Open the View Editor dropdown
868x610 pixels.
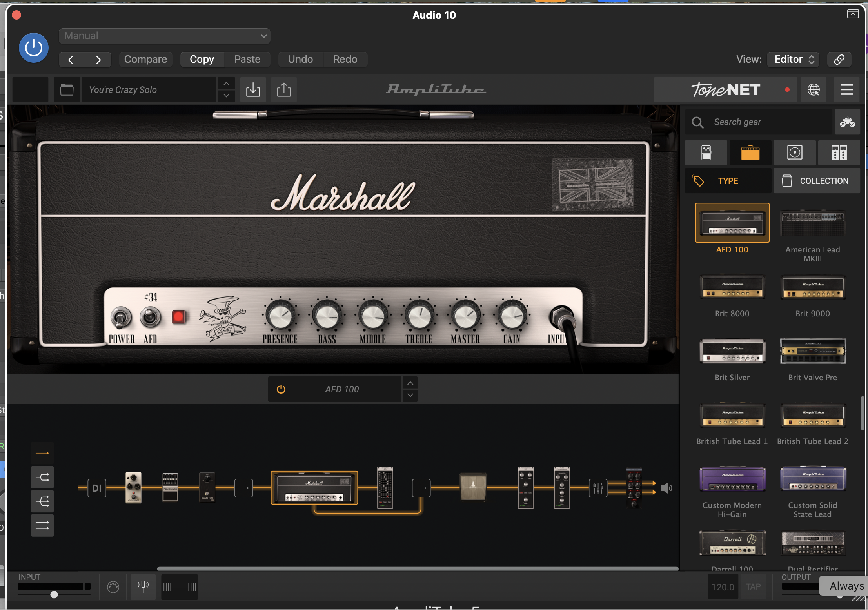click(x=794, y=60)
